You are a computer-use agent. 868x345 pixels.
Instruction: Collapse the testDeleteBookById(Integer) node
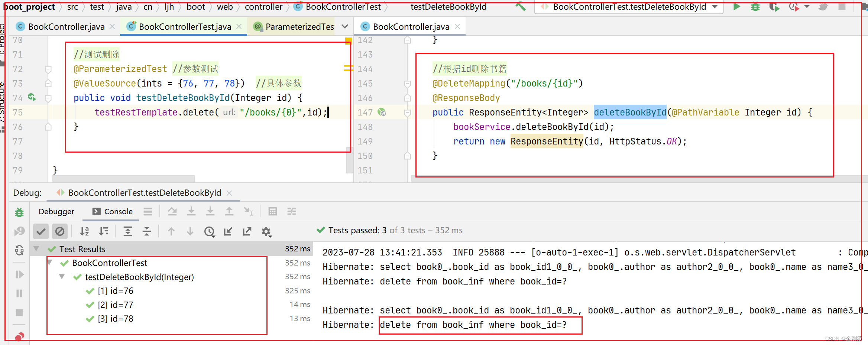point(62,277)
